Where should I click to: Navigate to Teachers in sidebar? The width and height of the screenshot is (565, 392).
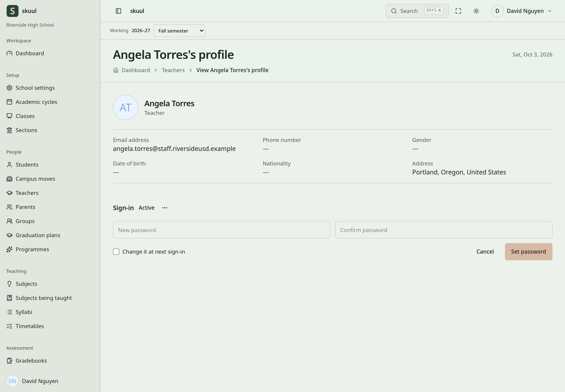tap(27, 193)
